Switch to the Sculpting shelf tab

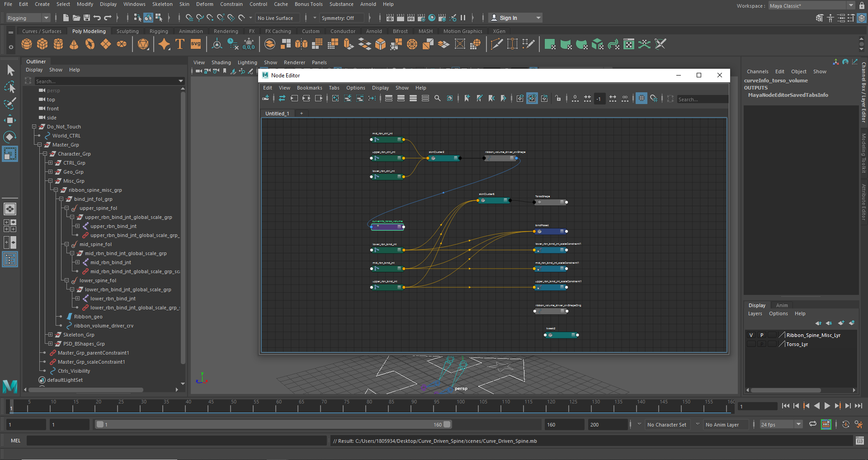127,31
